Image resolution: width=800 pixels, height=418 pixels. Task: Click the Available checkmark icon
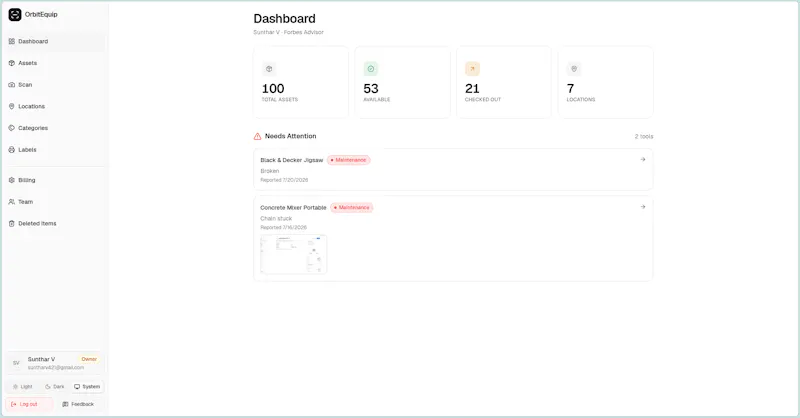[x=371, y=69]
